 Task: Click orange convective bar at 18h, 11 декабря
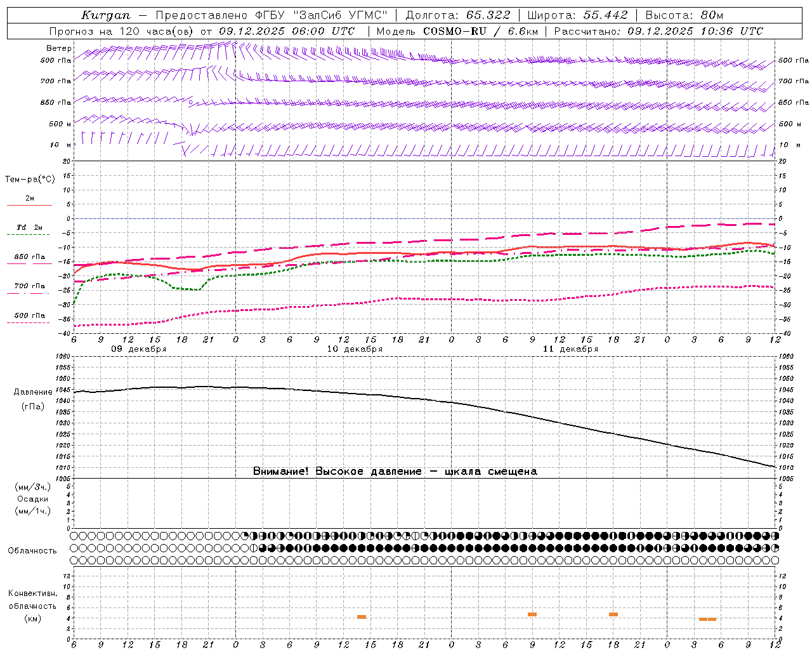point(613,614)
